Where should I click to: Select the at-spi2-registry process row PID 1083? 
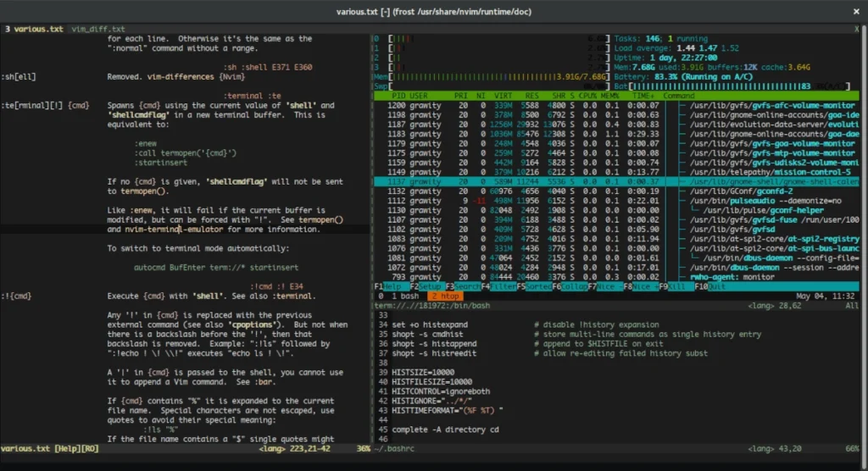point(617,239)
